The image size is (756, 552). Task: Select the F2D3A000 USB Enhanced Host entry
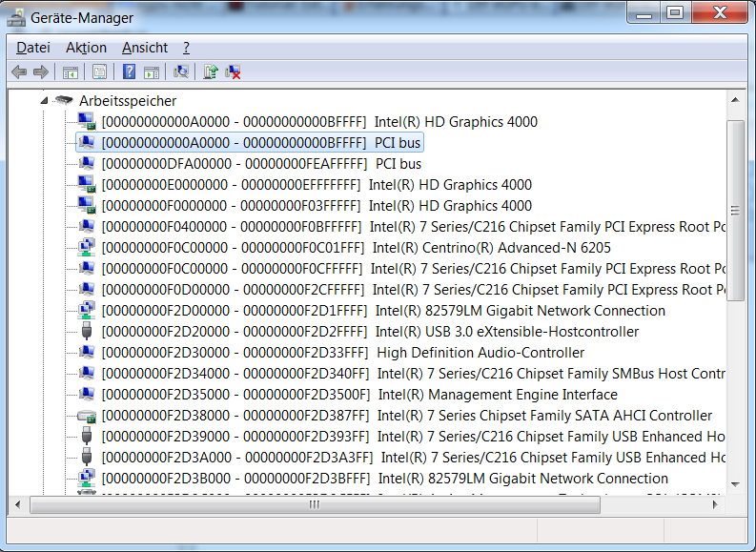[413, 458]
